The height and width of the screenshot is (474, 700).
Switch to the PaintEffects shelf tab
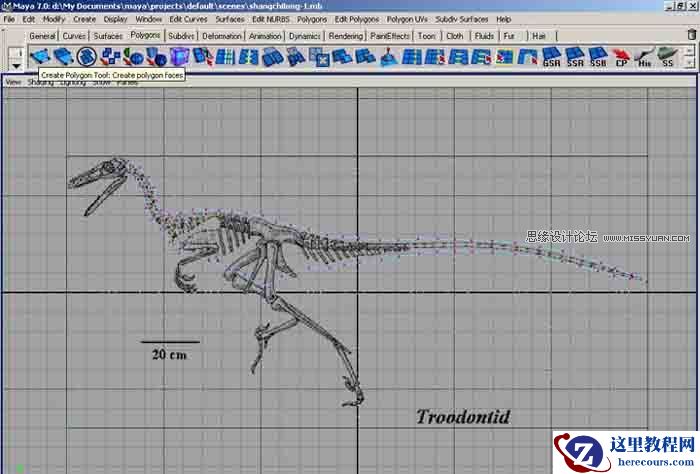(x=390, y=36)
